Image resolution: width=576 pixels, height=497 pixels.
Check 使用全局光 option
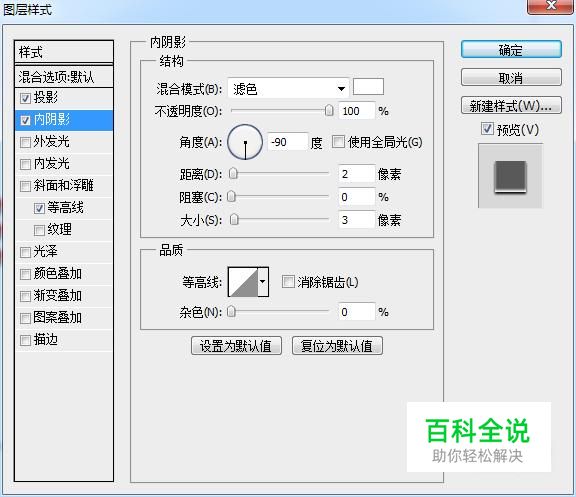point(338,142)
